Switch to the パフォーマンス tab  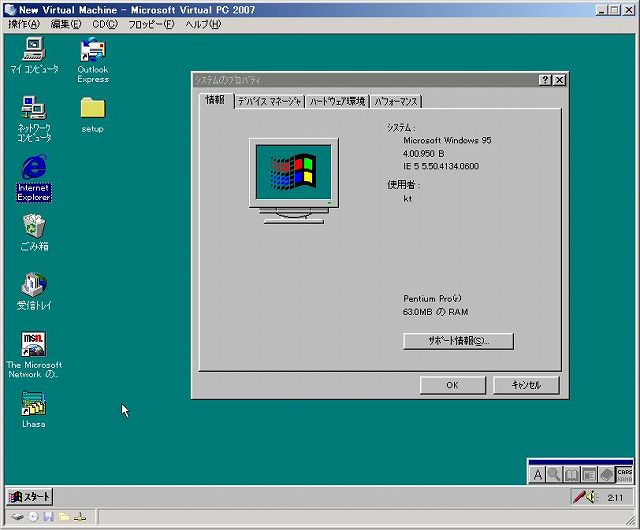(396, 101)
